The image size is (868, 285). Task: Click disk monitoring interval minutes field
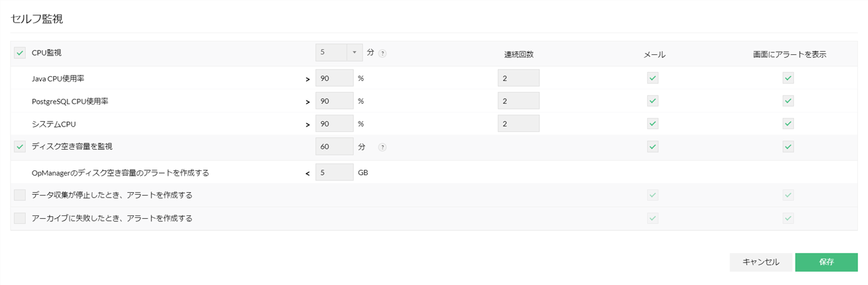334,146
